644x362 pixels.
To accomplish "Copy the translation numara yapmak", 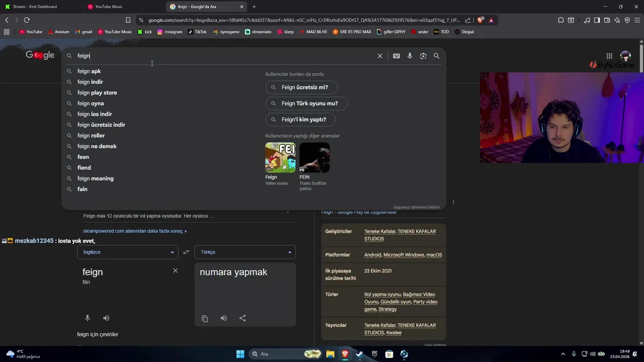I will [205, 318].
